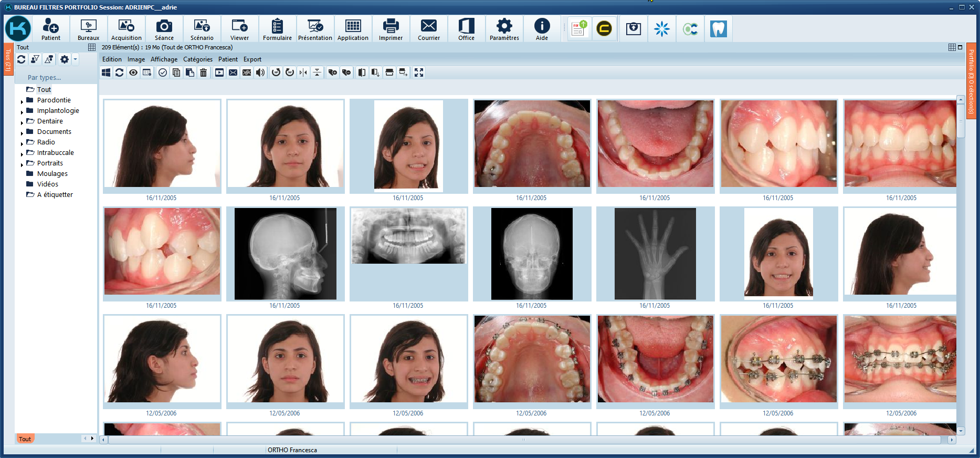Screen dimensions: 980x458
Task: Click the Scénario toolbar icon
Action: click(202, 29)
